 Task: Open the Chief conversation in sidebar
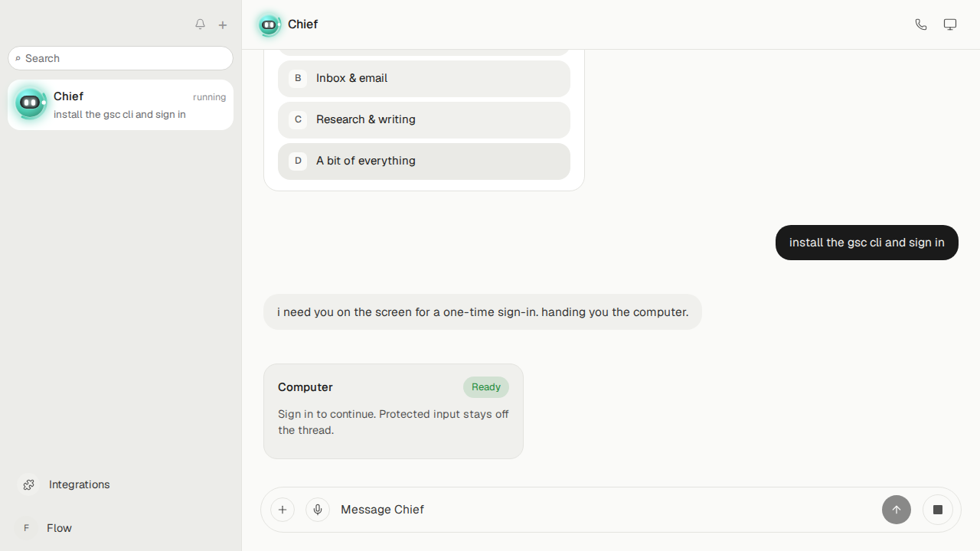tap(120, 105)
